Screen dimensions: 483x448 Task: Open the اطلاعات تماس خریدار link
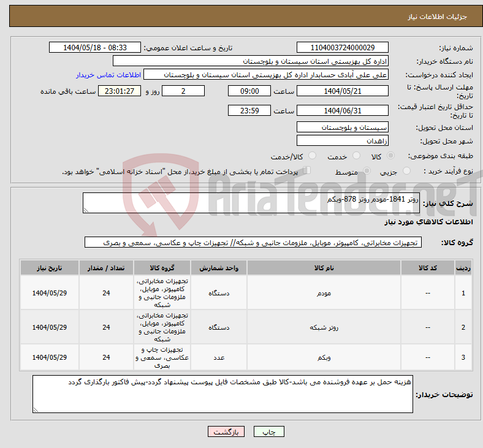108,75
